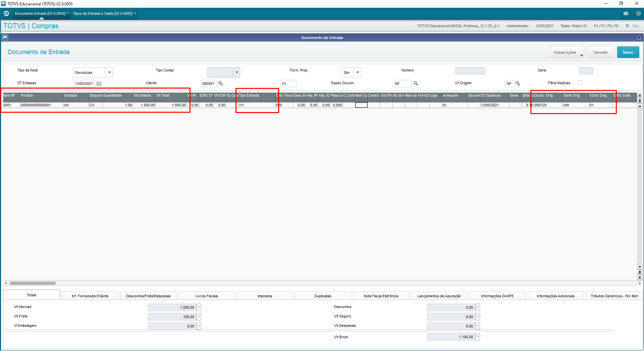Open the mail envelope icon
Viewport: 644px width, 351px height.
coord(626,13)
